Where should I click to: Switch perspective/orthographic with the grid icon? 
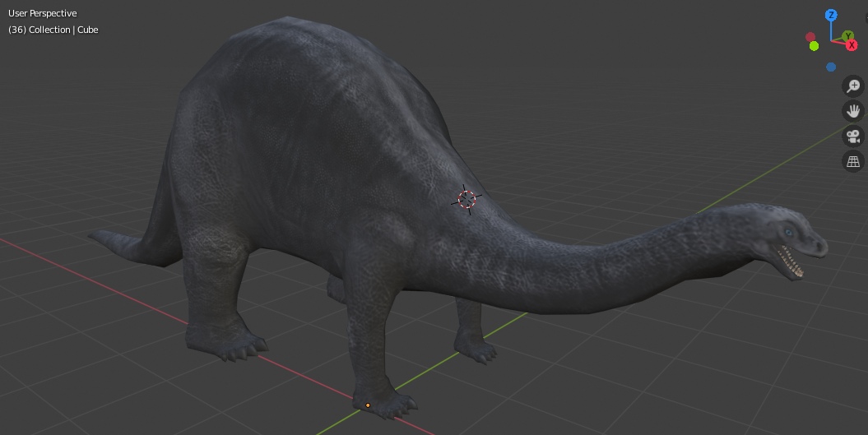[853, 161]
